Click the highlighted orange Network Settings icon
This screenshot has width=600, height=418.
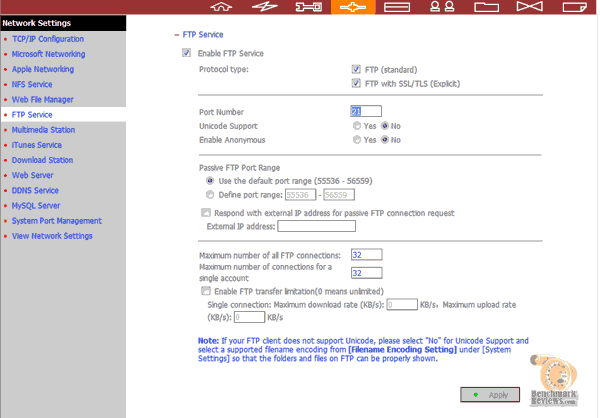pos(353,7)
